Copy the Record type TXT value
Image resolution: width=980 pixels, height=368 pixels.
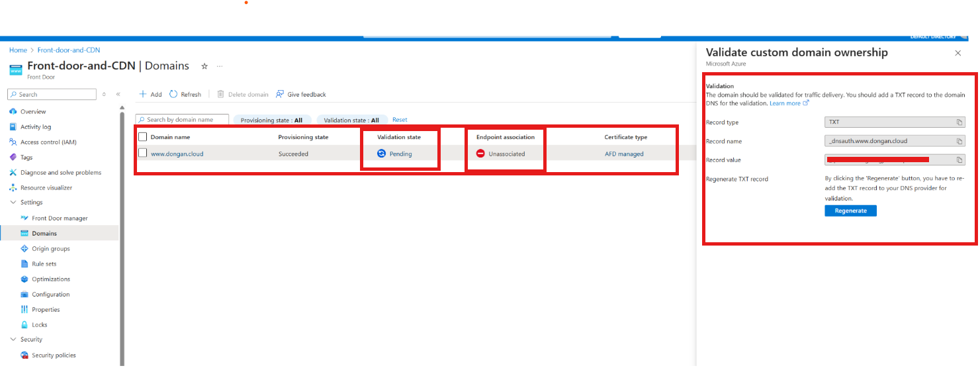tap(959, 122)
